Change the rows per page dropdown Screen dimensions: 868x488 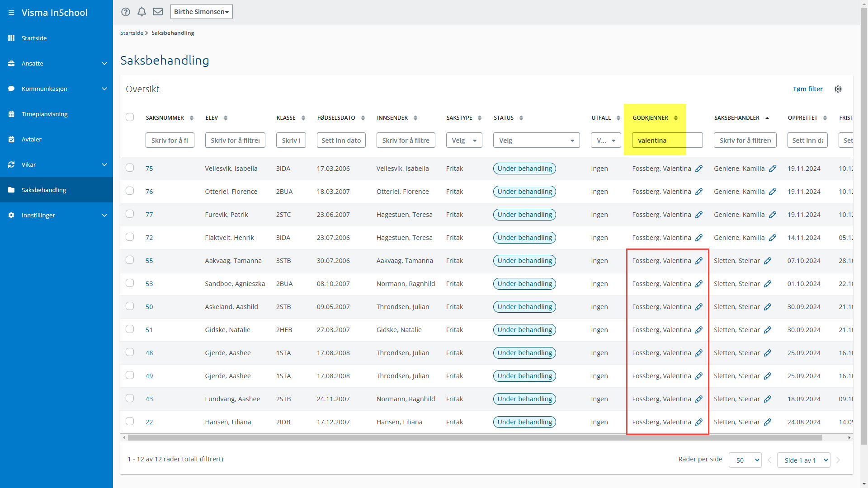(745, 460)
